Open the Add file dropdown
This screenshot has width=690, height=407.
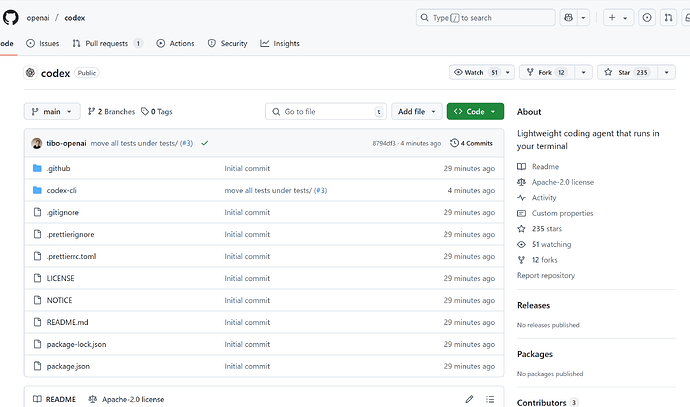(417, 112)
